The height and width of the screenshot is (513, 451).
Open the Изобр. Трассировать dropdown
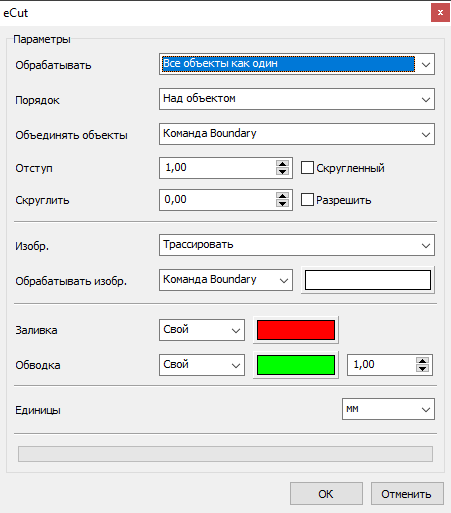[x=297, y=245]
